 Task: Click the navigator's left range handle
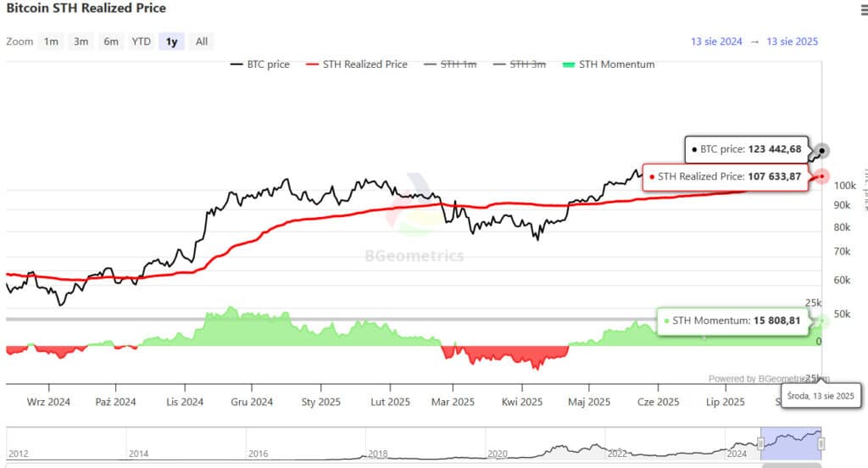(761, 443)
